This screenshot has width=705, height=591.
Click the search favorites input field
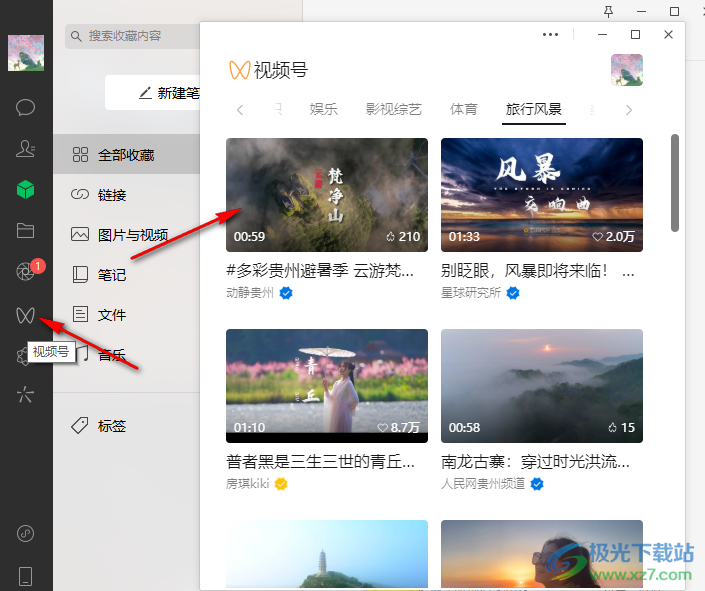coord(132,36)
